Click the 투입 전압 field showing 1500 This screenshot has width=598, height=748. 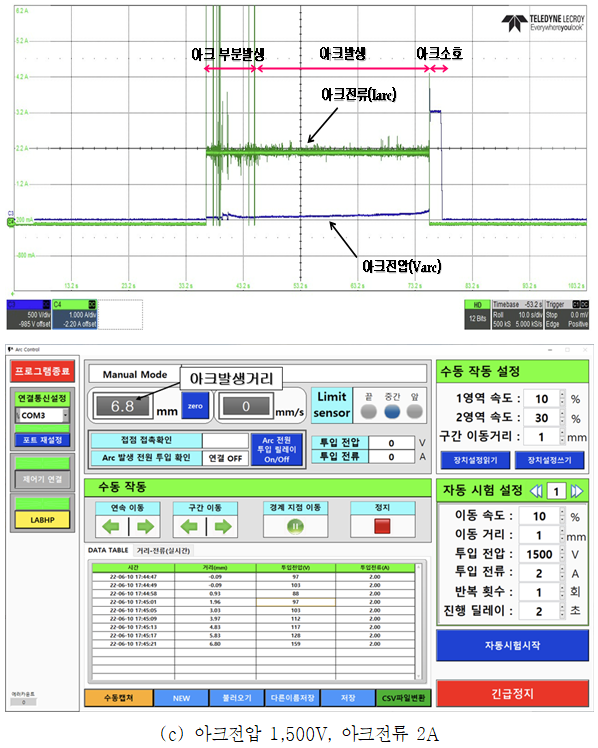pyautogui.click(x=539, y=554)
